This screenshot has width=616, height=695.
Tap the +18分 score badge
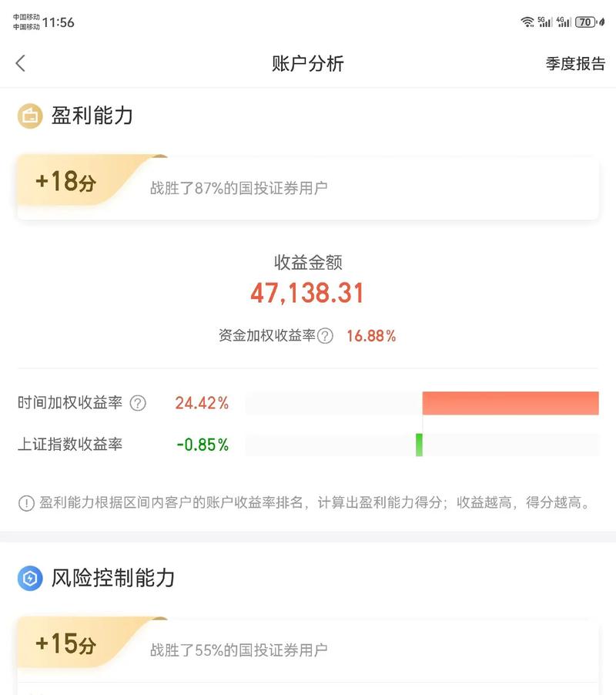point(66,183)
